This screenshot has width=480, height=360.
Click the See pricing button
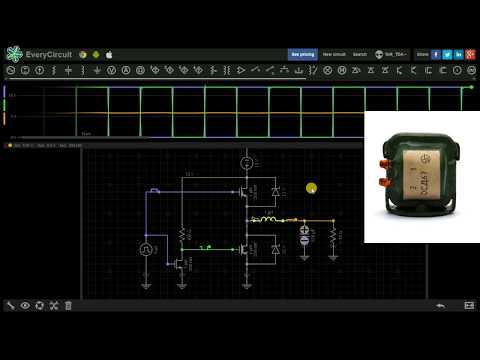[303, 54]
